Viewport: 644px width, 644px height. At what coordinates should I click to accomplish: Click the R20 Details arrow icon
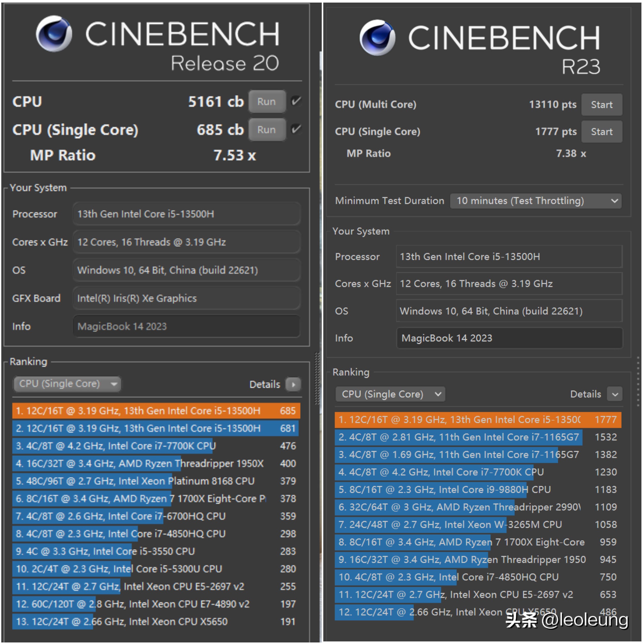point(293,384)
